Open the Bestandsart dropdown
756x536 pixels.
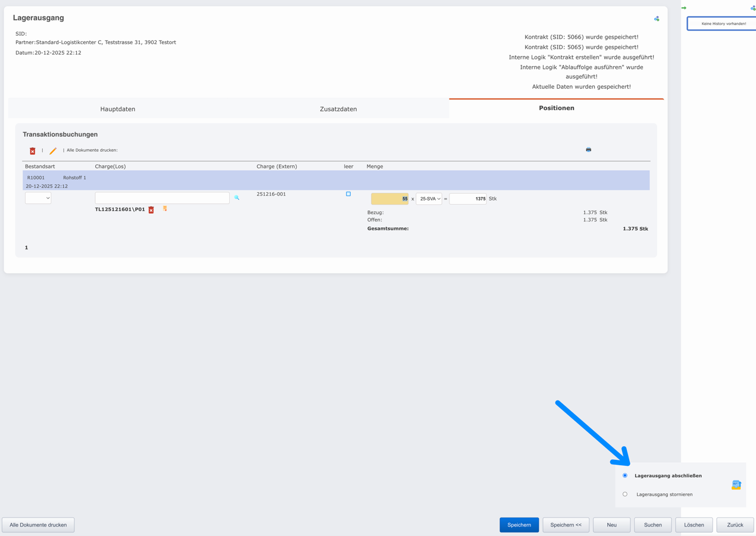[x=38, y=198]
